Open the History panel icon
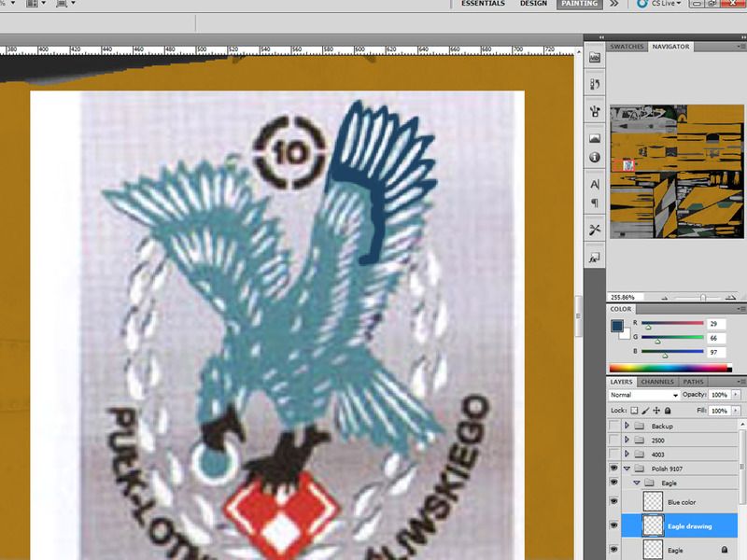Image resolution: width=747 pixels, height=560 pixels. [595, 85]
